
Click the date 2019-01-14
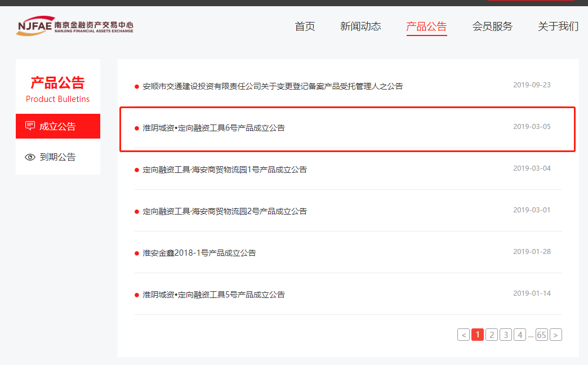532,293
